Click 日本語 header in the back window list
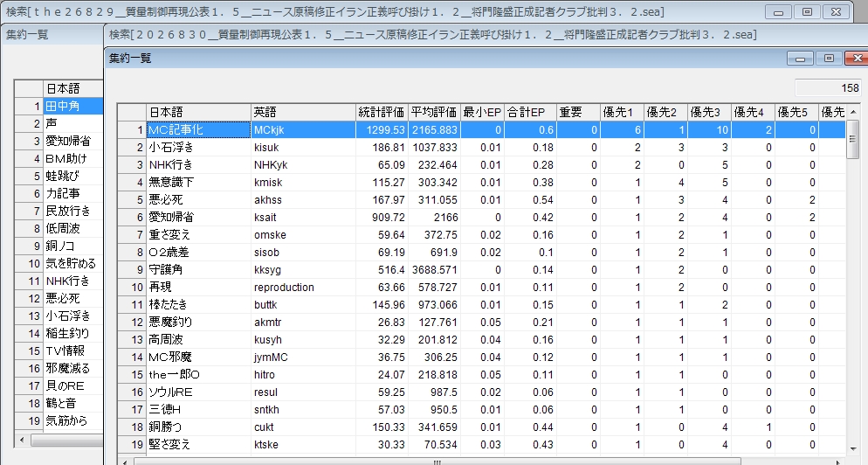This screenshot has height=465, width=868. coord(73,88)
